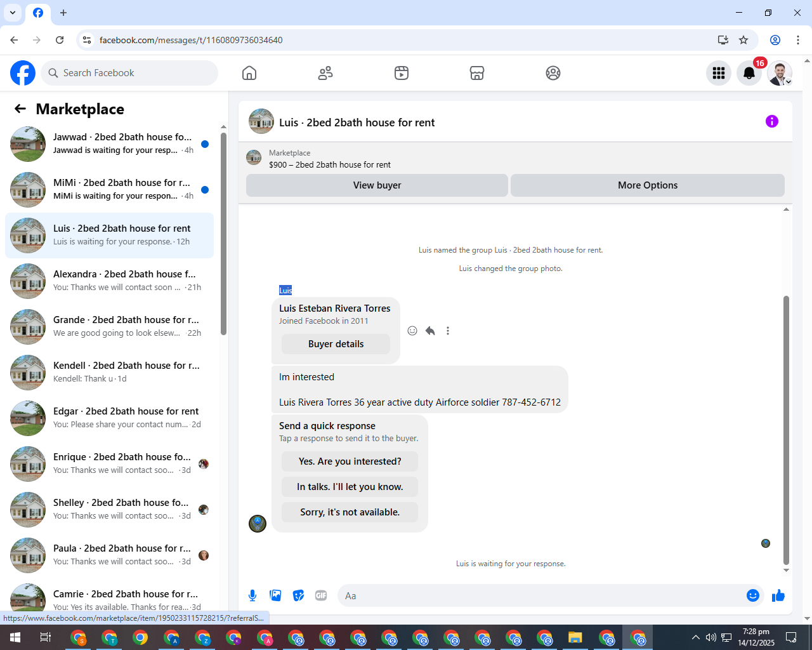Open Windows notification center icon
This screenshot has height=650, width=812.
point(791,637)
